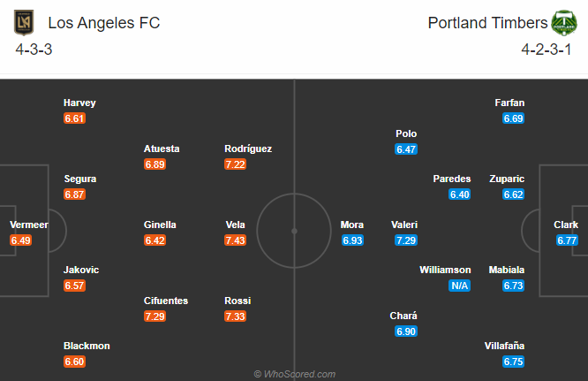Click on player name Chará
Screen dimensions: 588x381
pyautogui.click(x=403, y=316)
